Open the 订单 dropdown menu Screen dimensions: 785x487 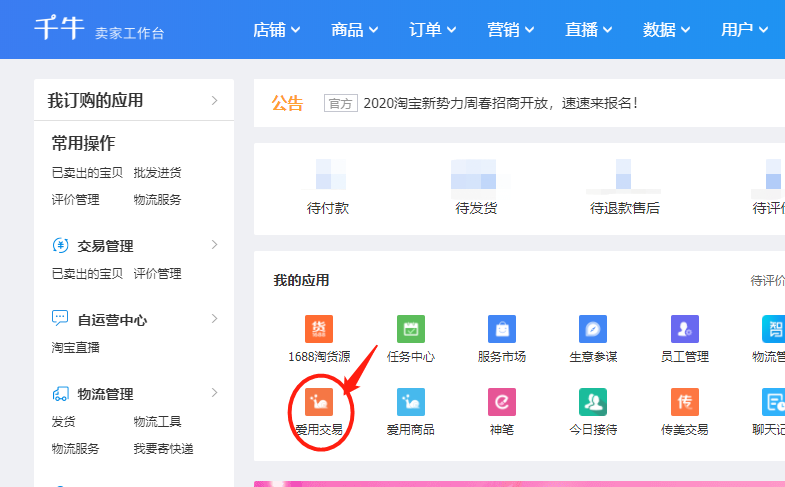433,30
